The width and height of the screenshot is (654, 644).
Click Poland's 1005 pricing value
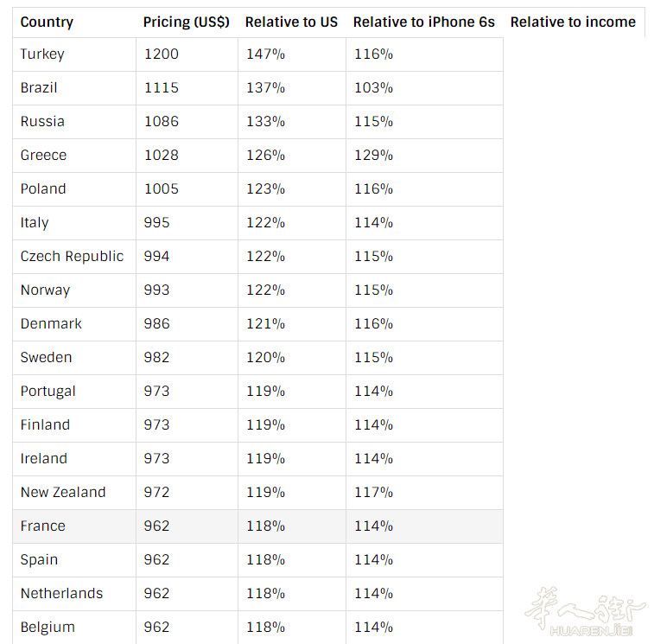click(162, 188)
